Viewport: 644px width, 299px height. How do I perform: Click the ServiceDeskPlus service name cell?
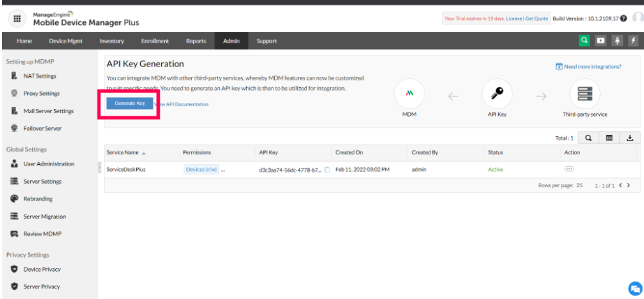coord(126,170)
